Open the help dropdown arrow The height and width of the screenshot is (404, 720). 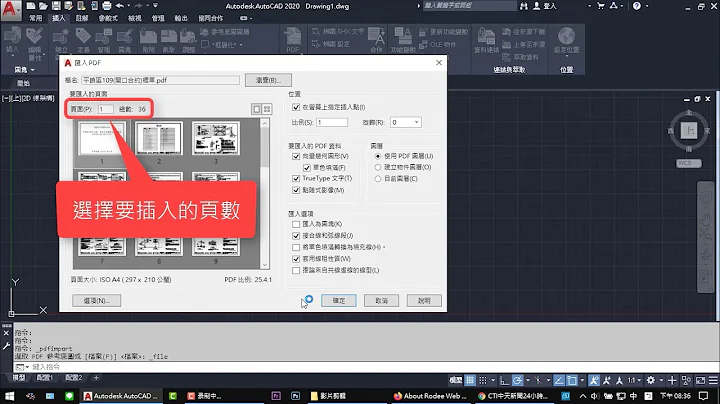647,6
